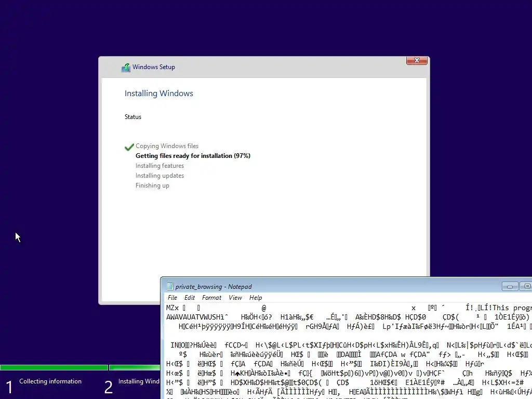
Task: Click the 'Status' label in Setup
Action: [132, 117]
